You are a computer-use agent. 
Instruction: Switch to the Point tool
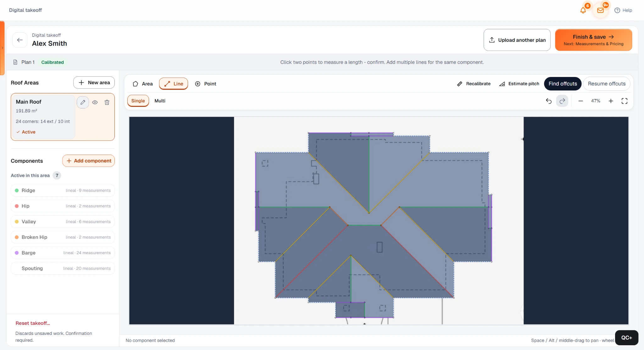click(206, 84)
